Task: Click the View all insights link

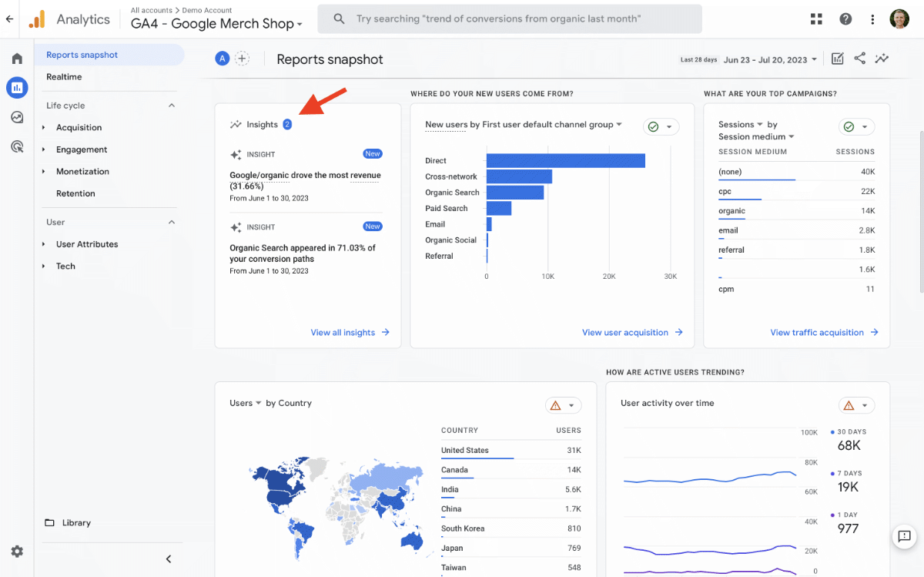Action: [x=344, y=332]
